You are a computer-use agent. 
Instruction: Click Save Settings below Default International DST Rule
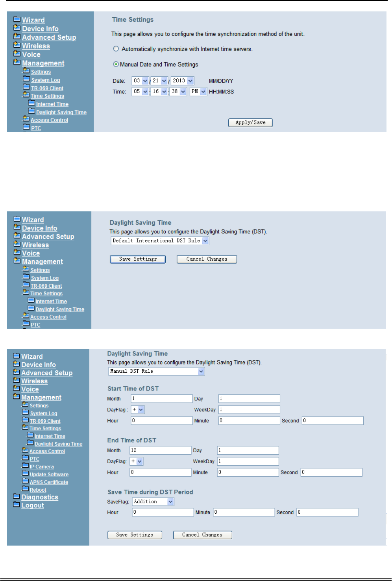tap(138, 259)
